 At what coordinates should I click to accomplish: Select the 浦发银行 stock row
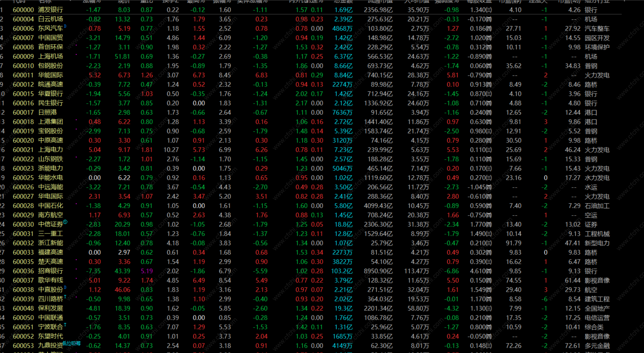pos(50,10)
